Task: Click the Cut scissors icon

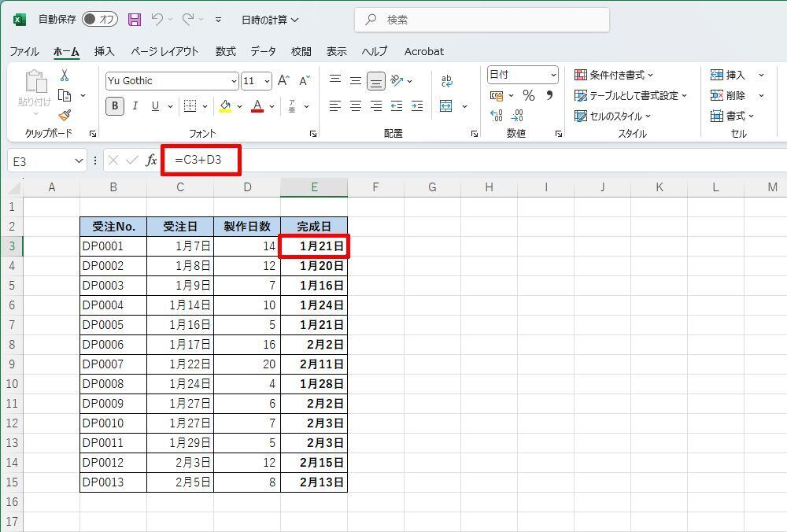Action: 65,76
